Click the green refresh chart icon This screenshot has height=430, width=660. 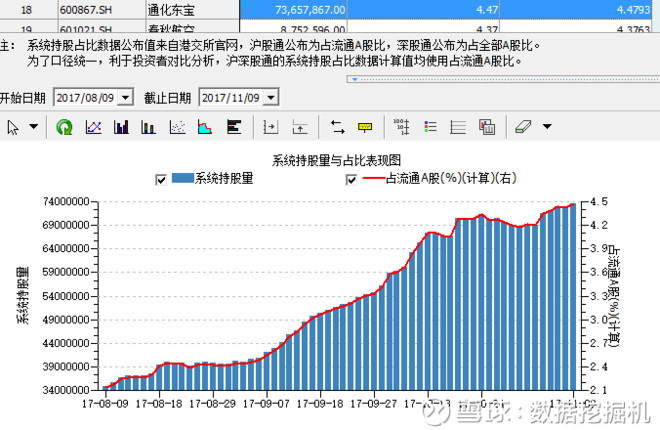click(x=64, y=127)
